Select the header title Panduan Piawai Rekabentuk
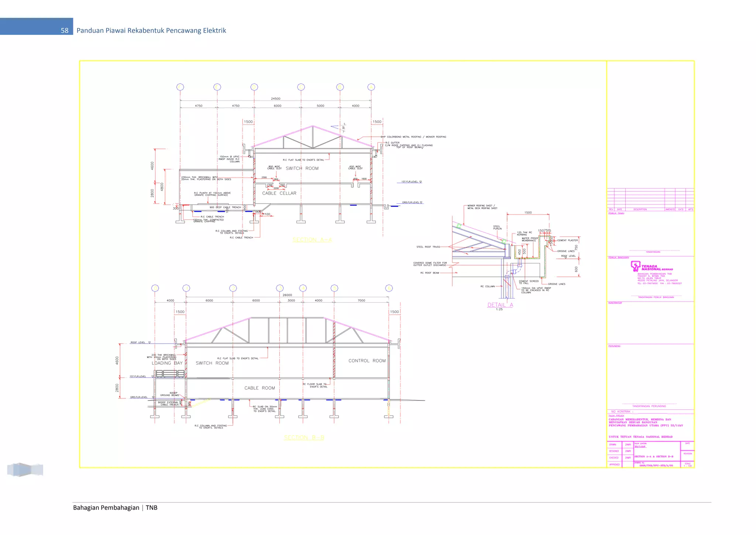This screenshot has height=535, width=756. tap(151, 31)
